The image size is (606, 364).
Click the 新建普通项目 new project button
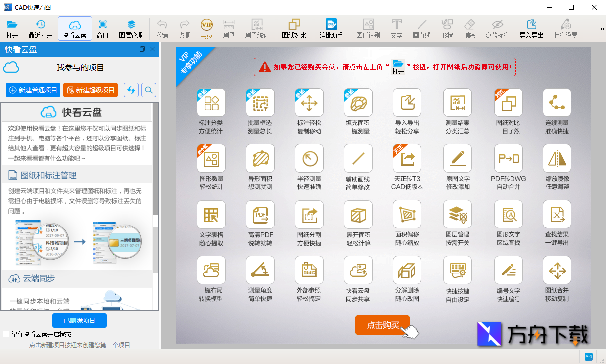click(x=33, y=90)
